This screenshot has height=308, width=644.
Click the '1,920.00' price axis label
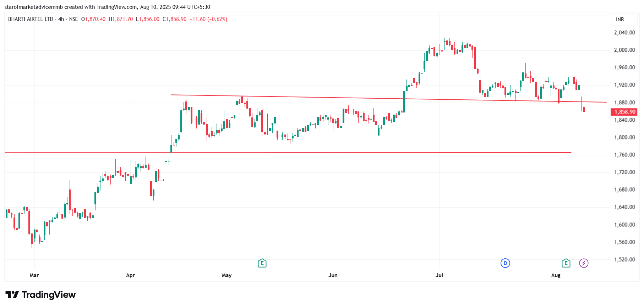point(624,85)
